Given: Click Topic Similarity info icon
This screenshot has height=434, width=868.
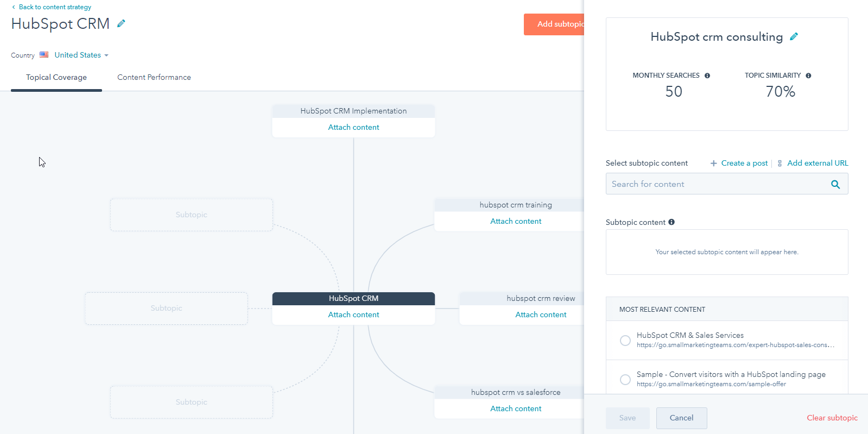Looking at the screenshot, I should pyautogui.click(x=808, y=76).
